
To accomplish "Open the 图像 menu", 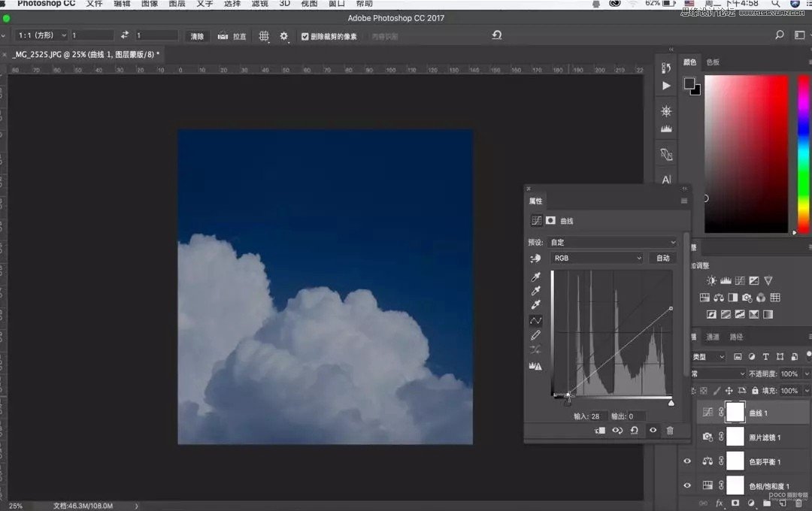I will pyautogui.click(x=150, y=4).
